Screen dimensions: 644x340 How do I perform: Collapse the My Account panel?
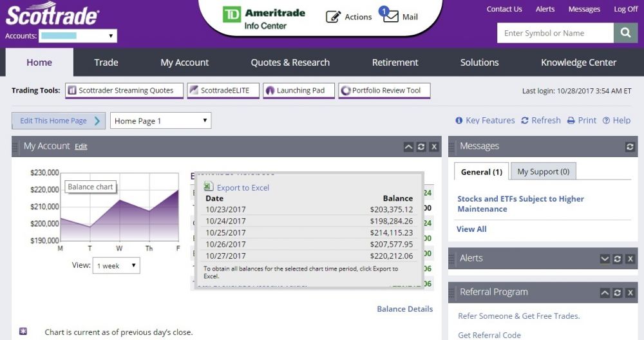408,147
